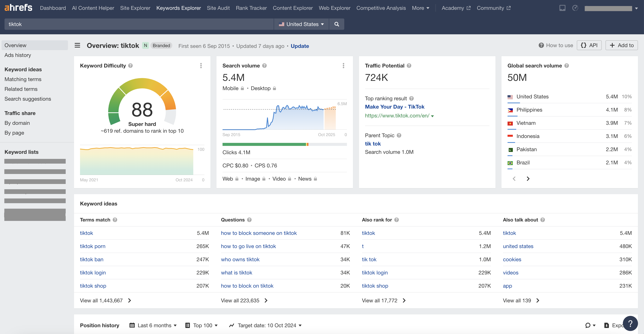Image resolution: width=644 pixels, height=334 pixels.
Task: Click the API button
Action: pos(589,45)
